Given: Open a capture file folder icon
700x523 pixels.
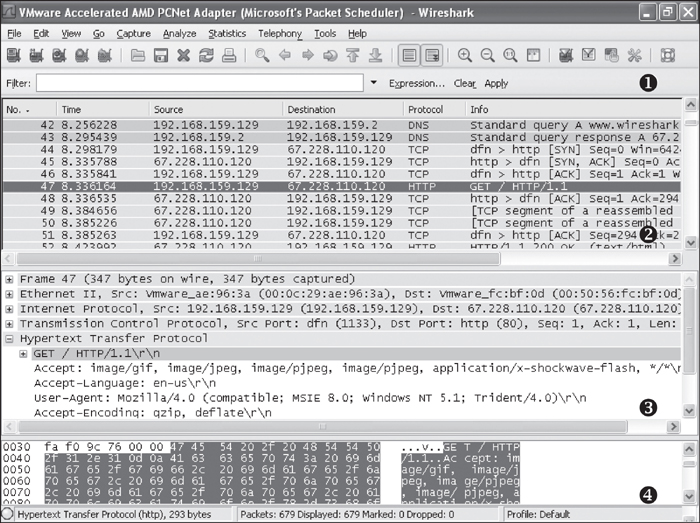Looking at the screenshot, I should coord(138,56).
